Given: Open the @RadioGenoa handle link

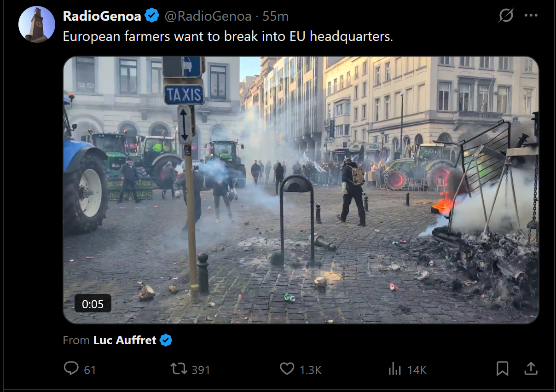Looking at the screenshot, I should (208, 16).
